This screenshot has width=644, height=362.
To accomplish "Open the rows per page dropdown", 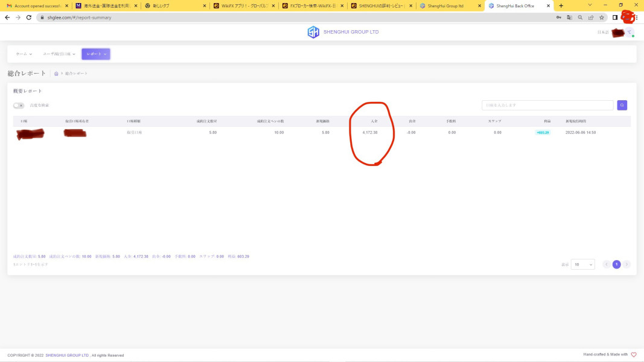I will 583,264.
